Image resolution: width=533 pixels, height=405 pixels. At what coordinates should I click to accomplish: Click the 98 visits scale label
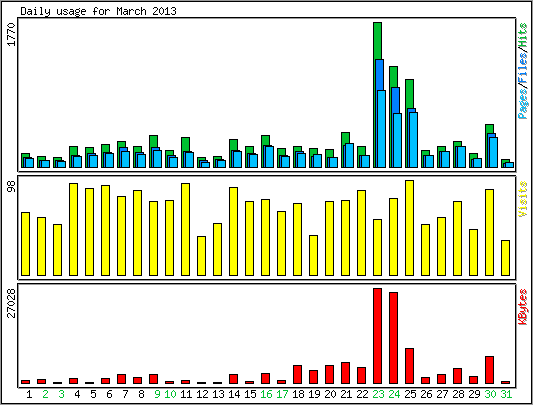(x=11, y=186)
